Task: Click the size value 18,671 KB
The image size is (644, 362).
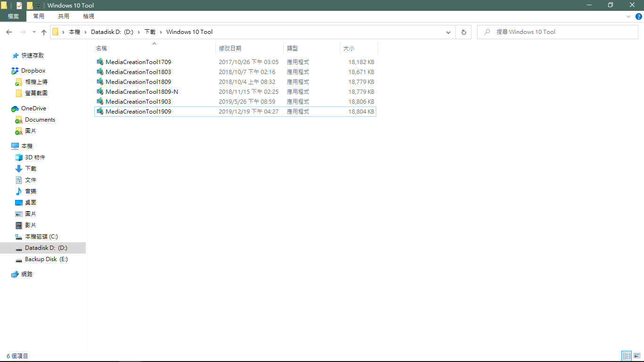Action: (362, 72)
